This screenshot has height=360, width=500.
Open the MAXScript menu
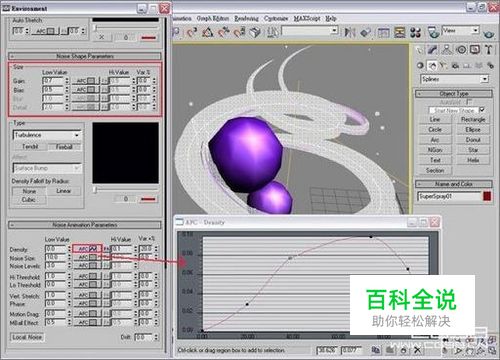(307, 18)
